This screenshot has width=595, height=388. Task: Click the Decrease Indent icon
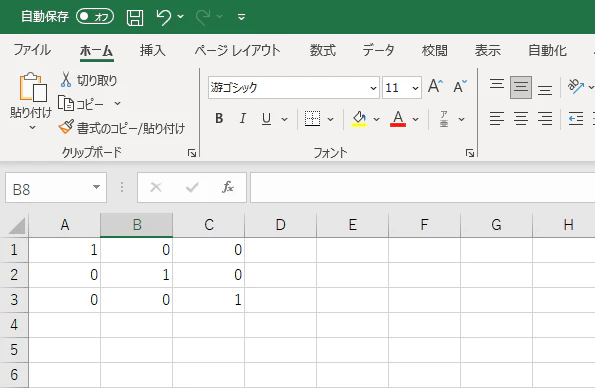[576, 119]
